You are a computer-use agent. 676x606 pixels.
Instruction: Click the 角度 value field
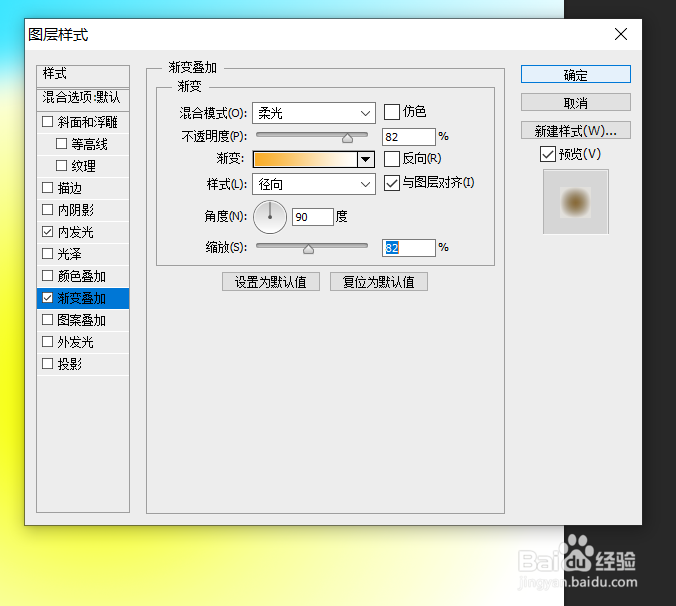tap(313, 216)
